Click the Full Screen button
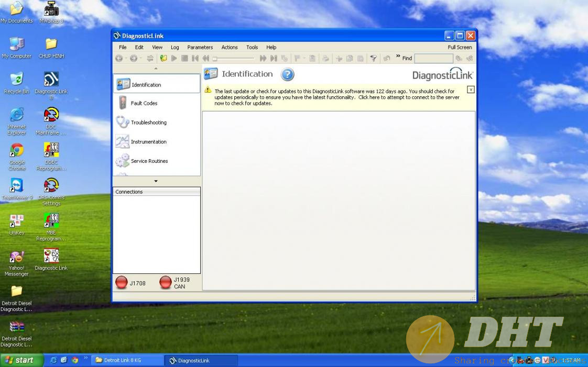The width and height of the screenshot is (588, 367). 460,47
